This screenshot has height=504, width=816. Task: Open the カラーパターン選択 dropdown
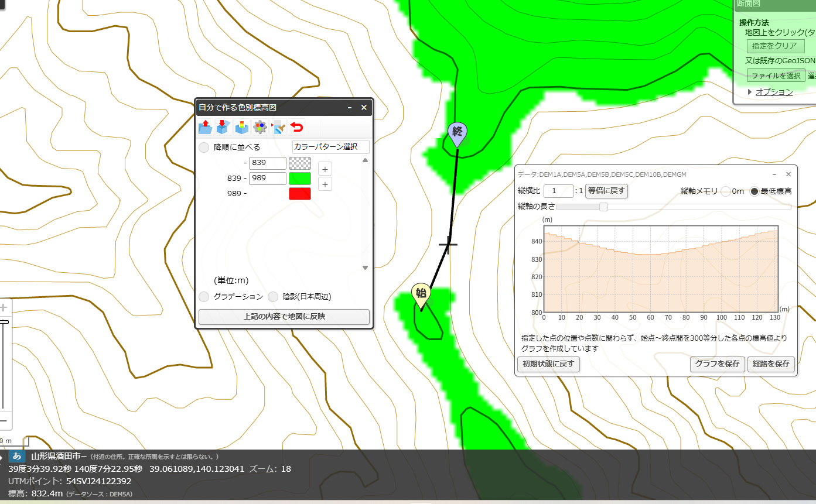(x=330, y=147)
